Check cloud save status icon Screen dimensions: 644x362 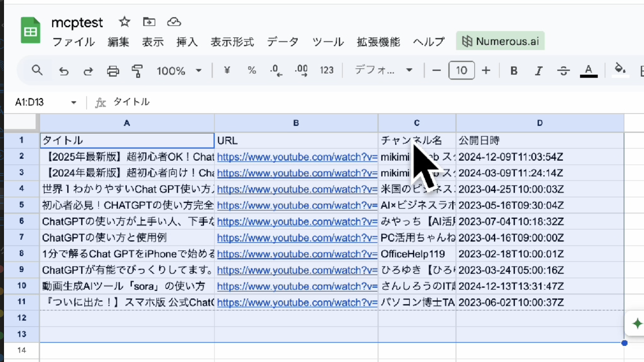pyautogui.click(x=174, y=22)
